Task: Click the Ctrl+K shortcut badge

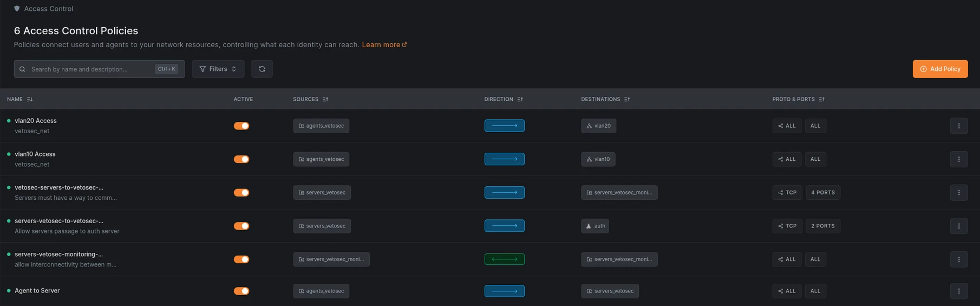Action: (x=166, y=69)
